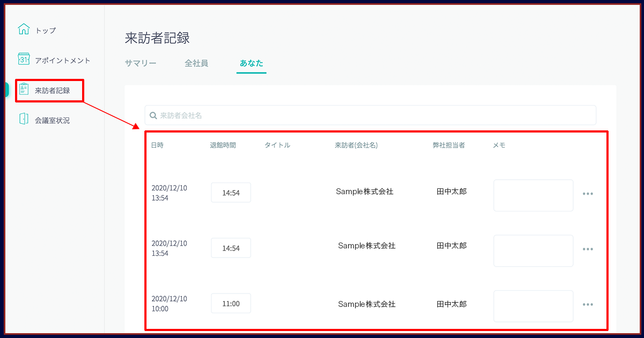
Task: Click the magnifier icon in search box
Action: (153, 115)
